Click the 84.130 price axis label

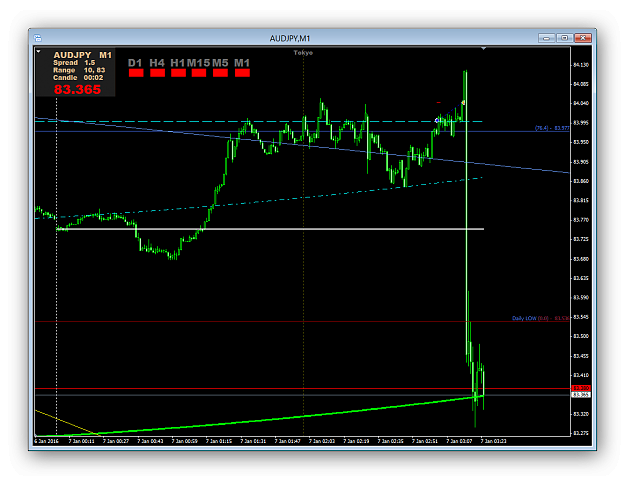coord(581,65)
